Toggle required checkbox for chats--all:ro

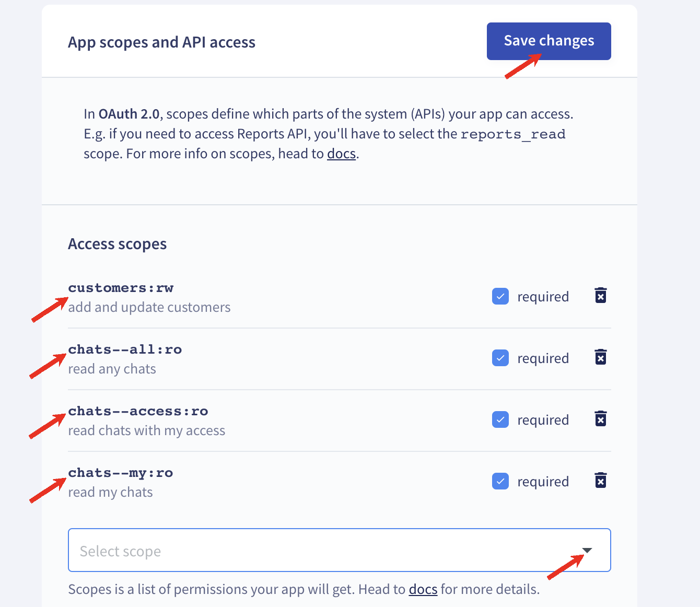tap(500, 358)
